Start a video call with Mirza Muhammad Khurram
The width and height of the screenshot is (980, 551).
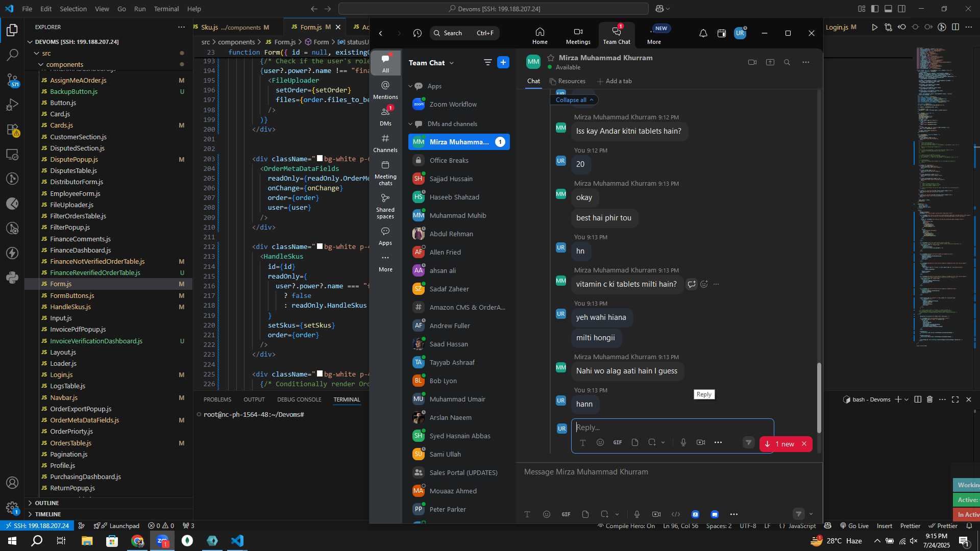coord(752,62)
